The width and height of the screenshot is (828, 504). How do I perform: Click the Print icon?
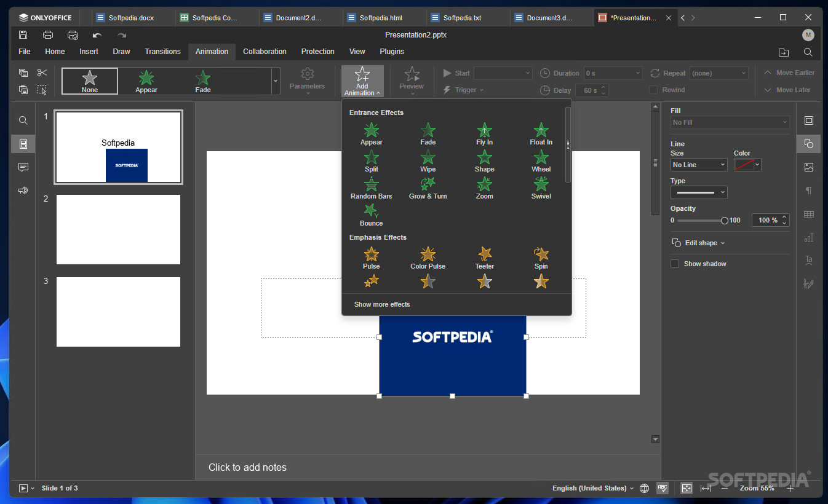click(48, 35)
